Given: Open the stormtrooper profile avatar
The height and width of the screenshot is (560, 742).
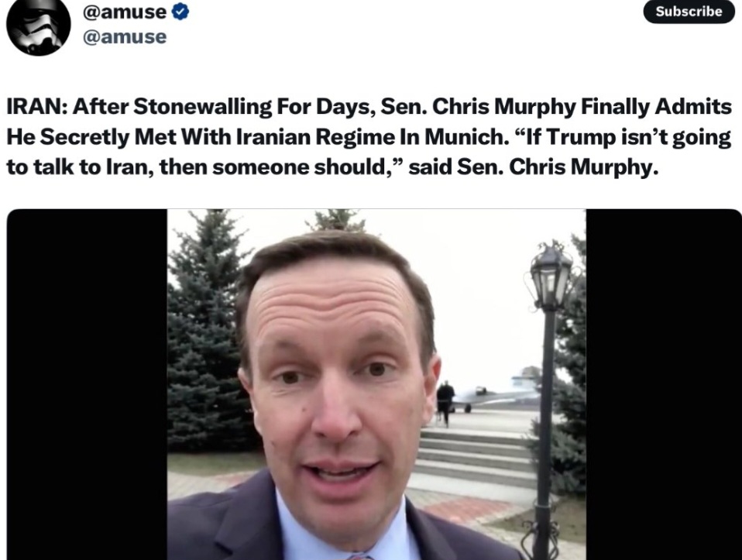Looking at the screenshot, I should (38, 25).
